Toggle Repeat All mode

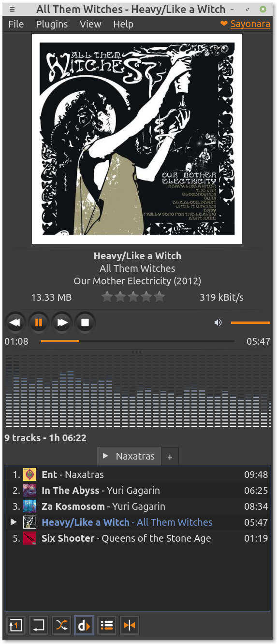click(x=39, y=626)
